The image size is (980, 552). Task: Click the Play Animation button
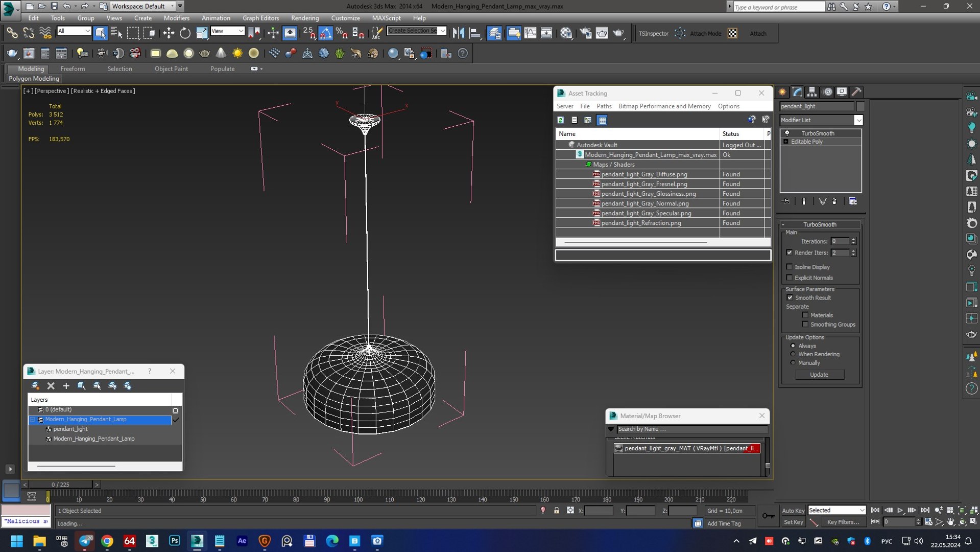tap(900, 510)
